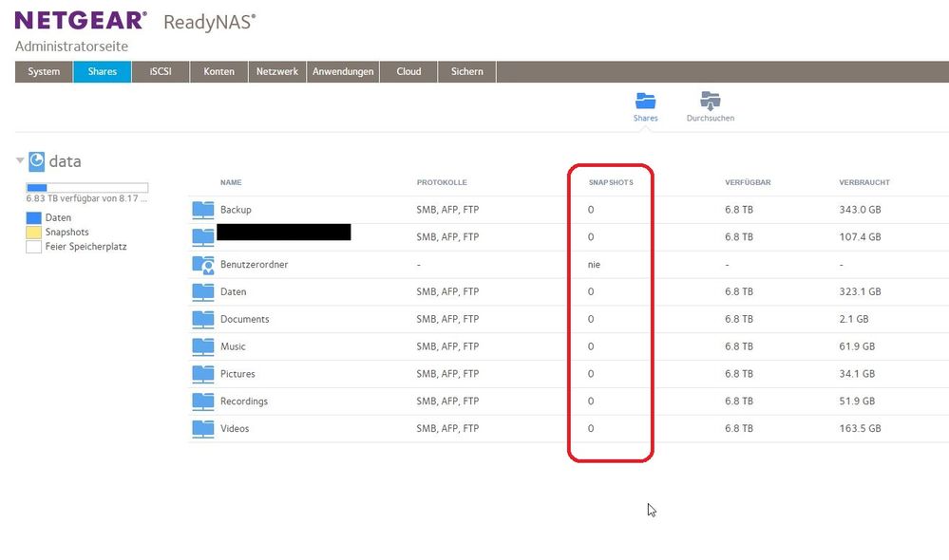
Task: Open the Anwendungen tab
Action: point(343,72)
